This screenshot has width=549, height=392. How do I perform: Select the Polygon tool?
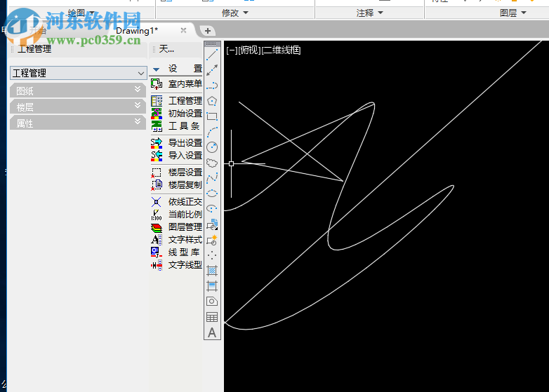(212, 101)
